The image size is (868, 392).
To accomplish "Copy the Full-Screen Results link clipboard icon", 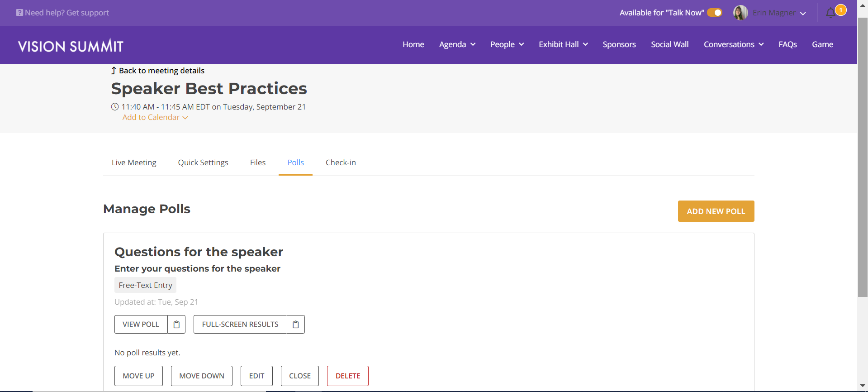I will click(x=296, y=325).
